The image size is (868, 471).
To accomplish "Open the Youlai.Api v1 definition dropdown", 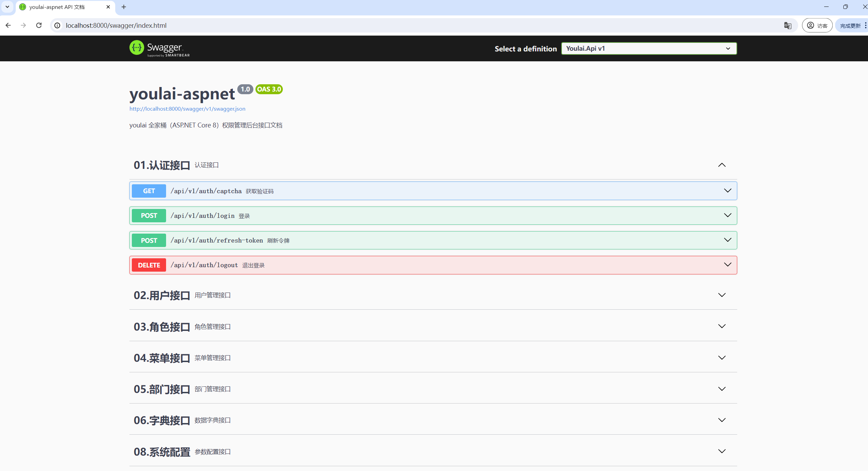I will pyautogui.click(x=649, y=49).
